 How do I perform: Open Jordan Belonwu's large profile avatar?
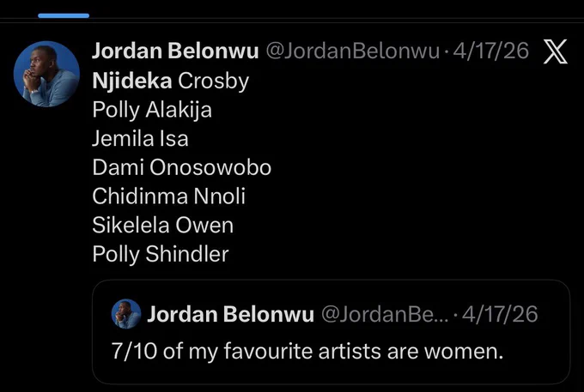point(46,74)
